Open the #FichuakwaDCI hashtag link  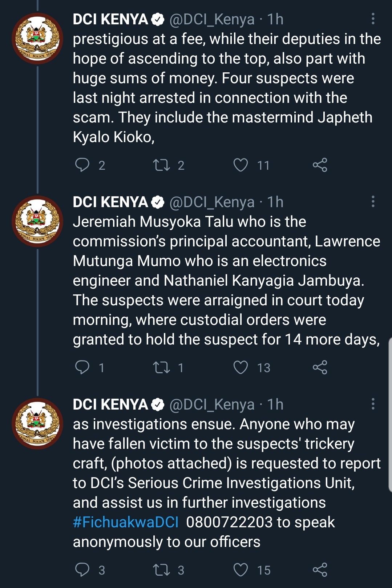tap(126, 522)
